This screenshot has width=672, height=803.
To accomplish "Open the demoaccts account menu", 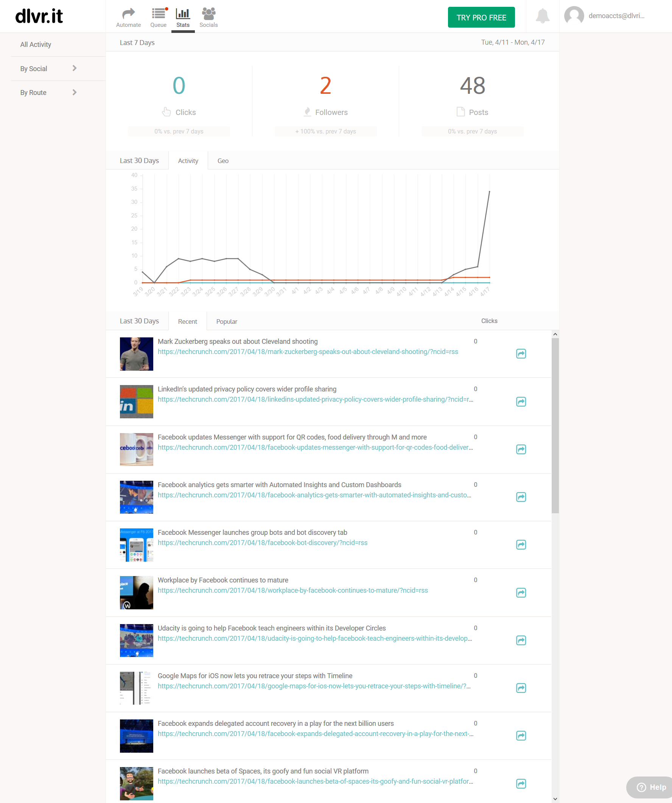I will coord(616,16).
